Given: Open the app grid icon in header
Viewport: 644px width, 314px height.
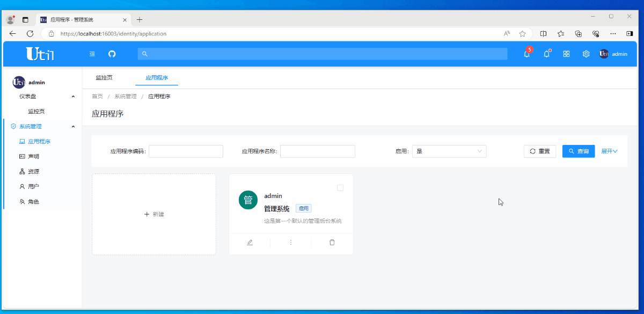Looking at the screenshot, I should pos(566,54).
